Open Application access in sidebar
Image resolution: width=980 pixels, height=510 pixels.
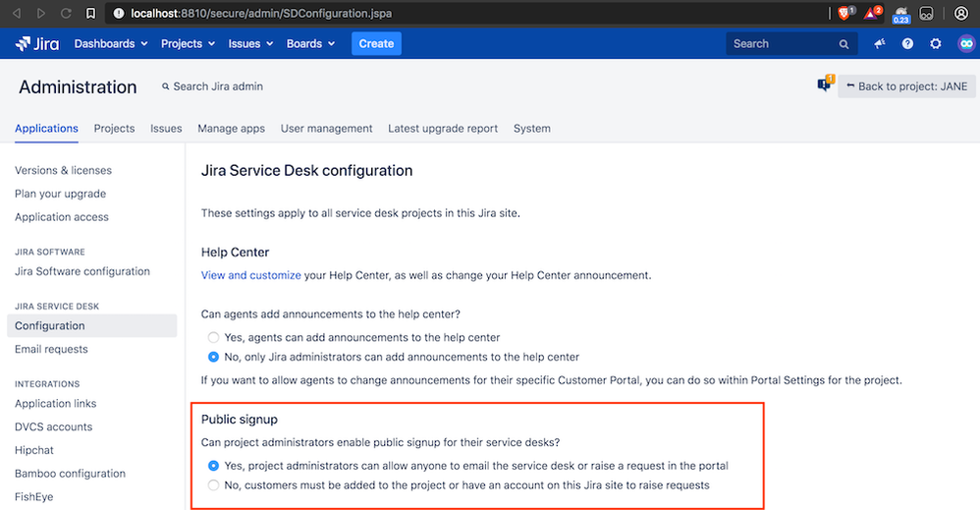[61, 217]
